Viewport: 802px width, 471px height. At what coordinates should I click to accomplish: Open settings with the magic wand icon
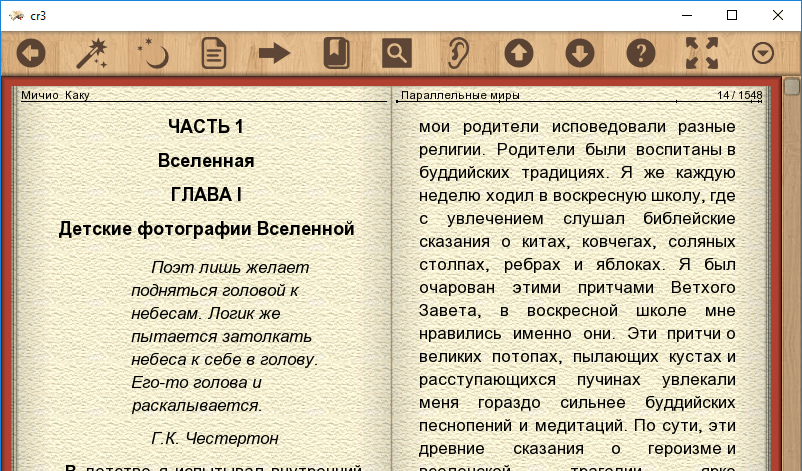click(92, 53)
